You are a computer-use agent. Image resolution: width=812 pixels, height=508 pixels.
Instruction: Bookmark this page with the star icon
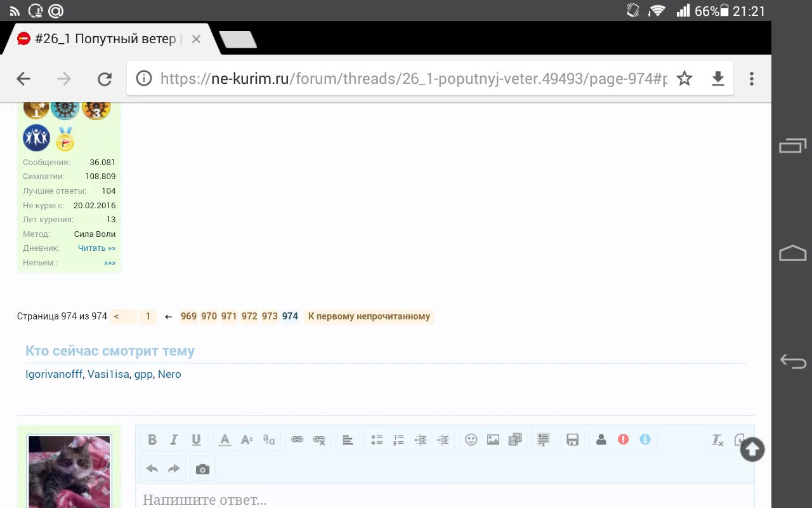(x=684, y=79)
